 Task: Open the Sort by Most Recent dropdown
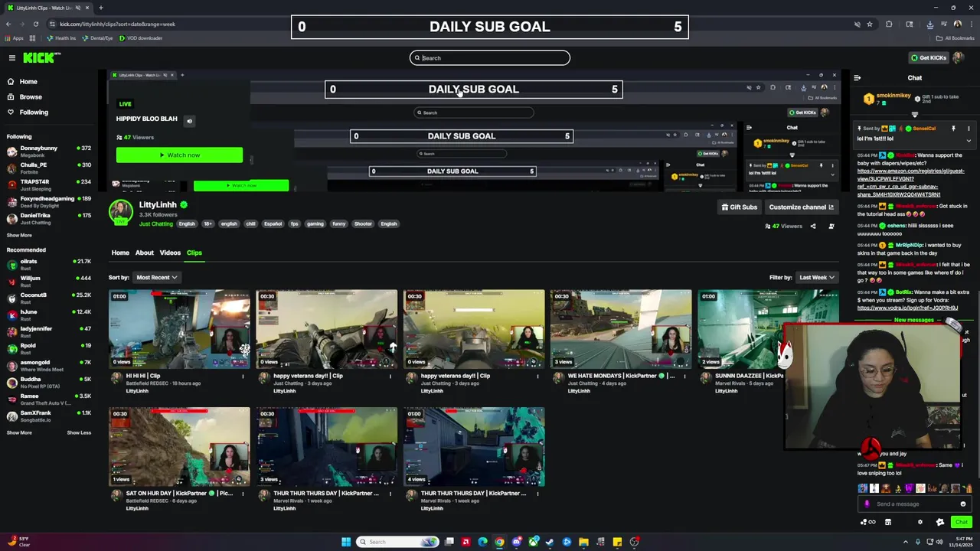point(156,277)
